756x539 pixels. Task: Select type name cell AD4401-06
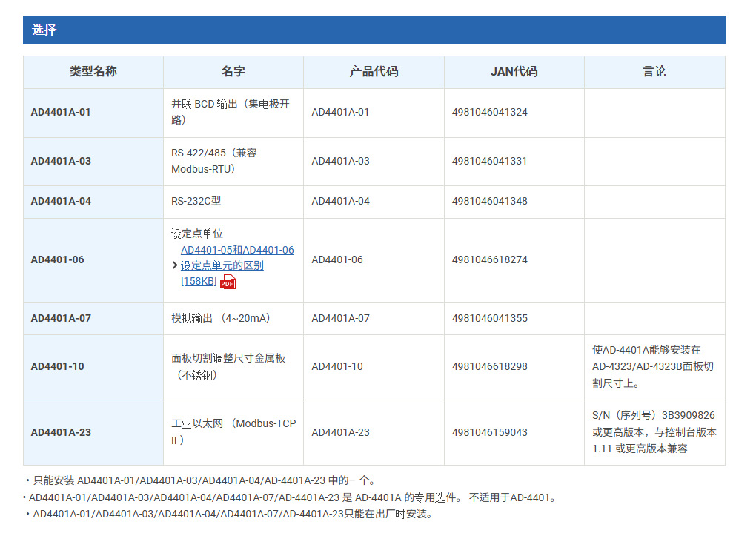pyautogui.click(x=93, y=260)
